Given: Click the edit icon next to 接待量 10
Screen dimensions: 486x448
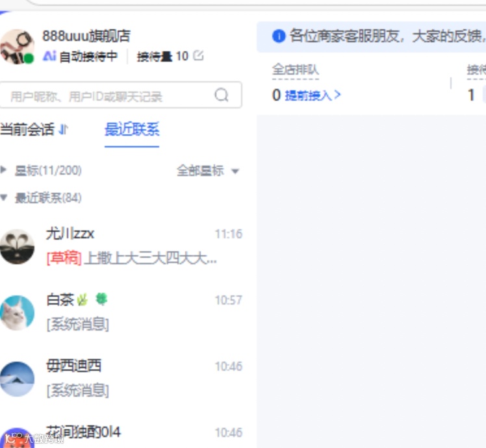Looking at the screenshot, I should (x=198, y=56).
